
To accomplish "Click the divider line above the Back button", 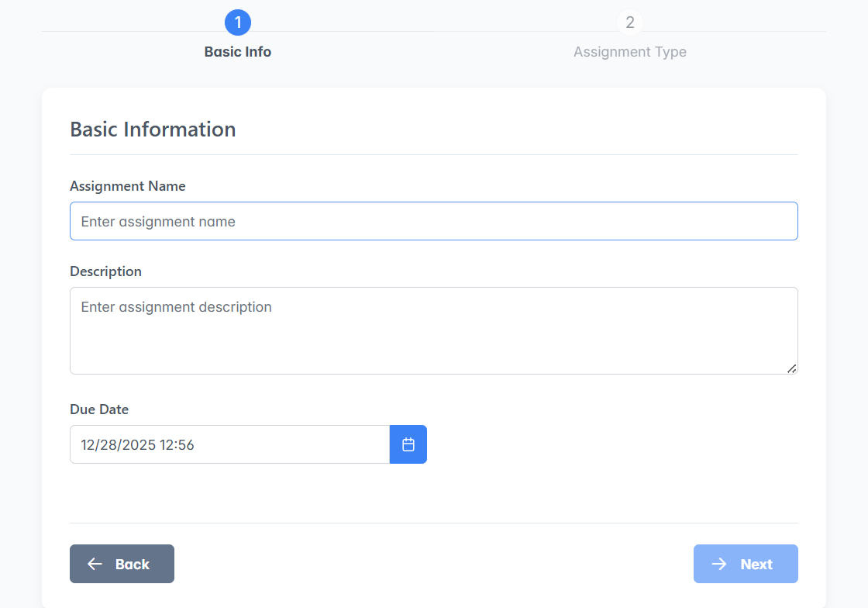I will tap(433, 523).
